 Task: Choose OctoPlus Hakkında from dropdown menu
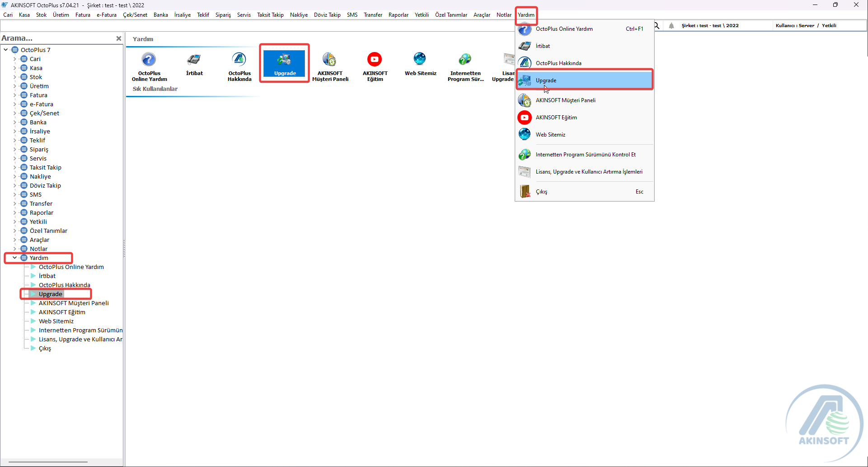[x=584, y=63]
